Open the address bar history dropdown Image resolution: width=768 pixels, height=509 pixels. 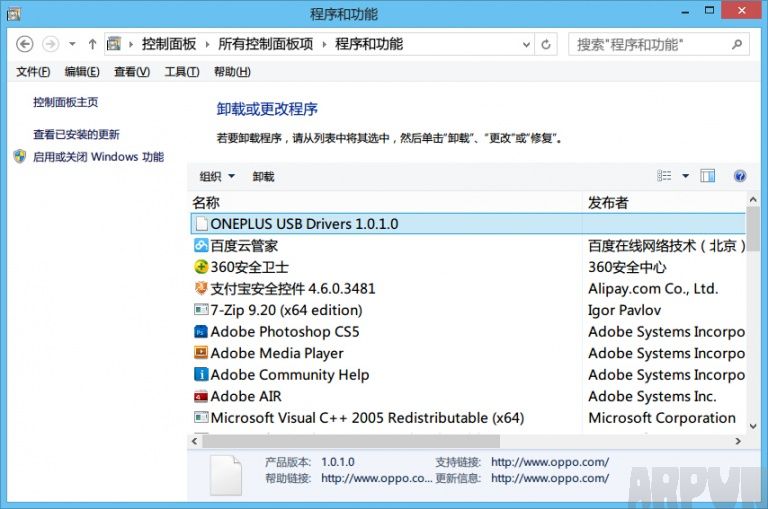pos(526,44)
